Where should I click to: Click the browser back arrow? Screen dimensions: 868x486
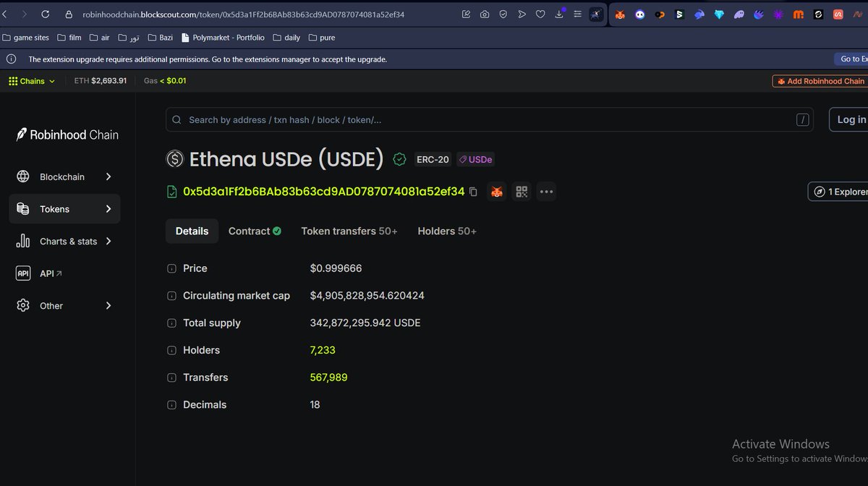click(6, 14)
